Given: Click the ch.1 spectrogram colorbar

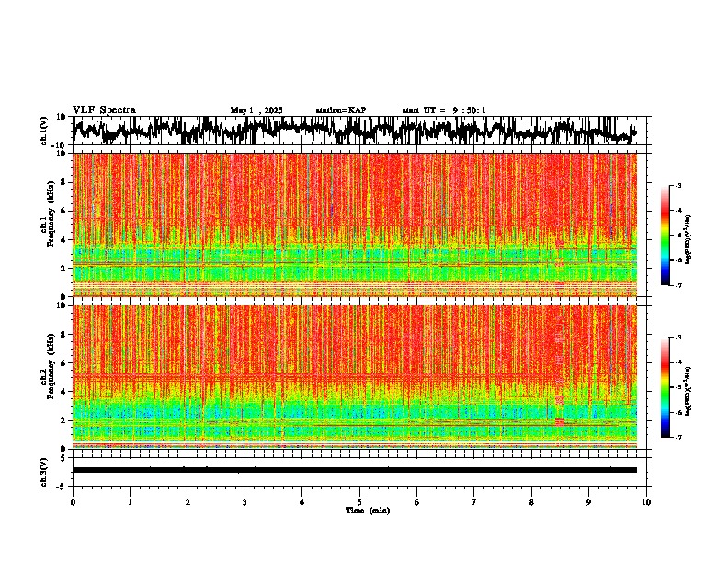Looking at the screenshot, I should (x=665, y=236).
